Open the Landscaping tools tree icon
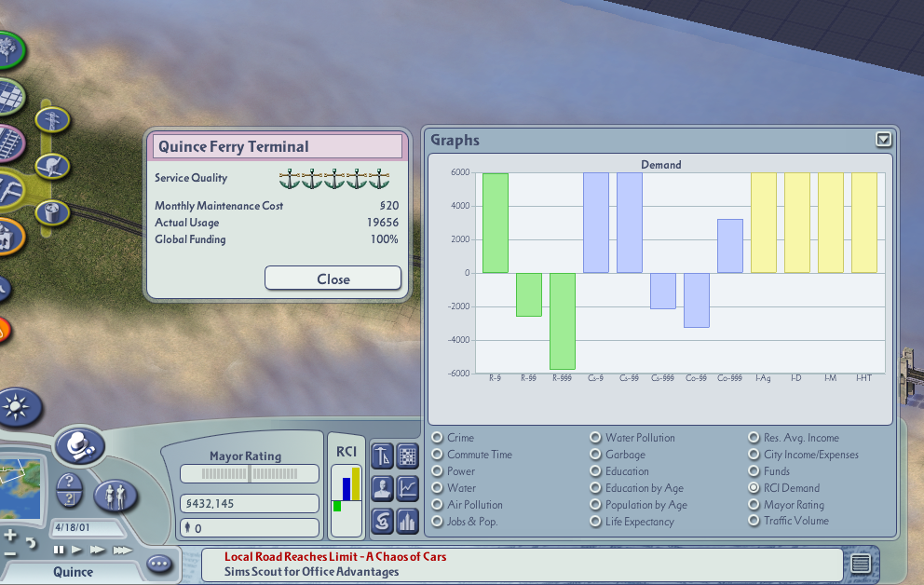Image resolution: width=924 pixels, height=585 pixels. click(8, 50)
